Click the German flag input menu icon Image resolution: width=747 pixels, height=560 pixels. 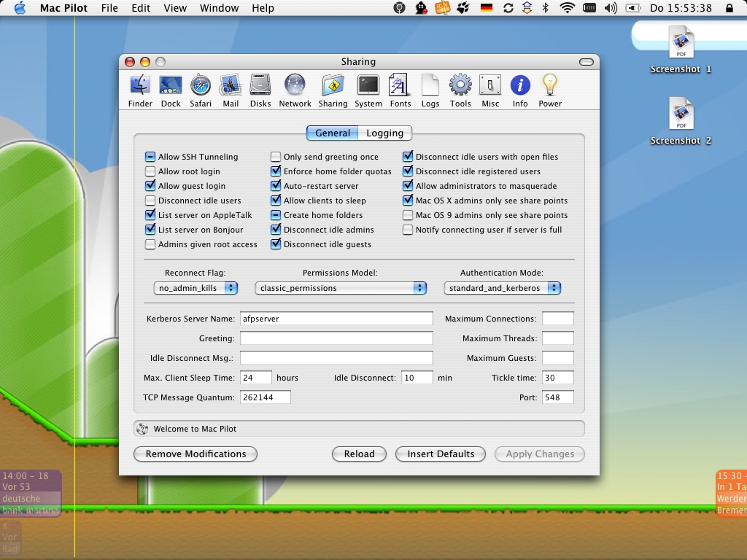point(487,8)
